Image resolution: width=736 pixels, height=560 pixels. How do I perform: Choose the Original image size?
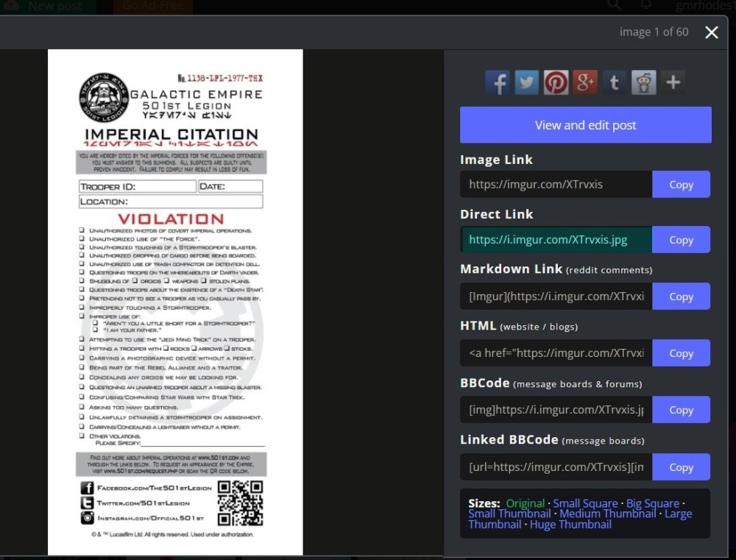click(526, 503)
